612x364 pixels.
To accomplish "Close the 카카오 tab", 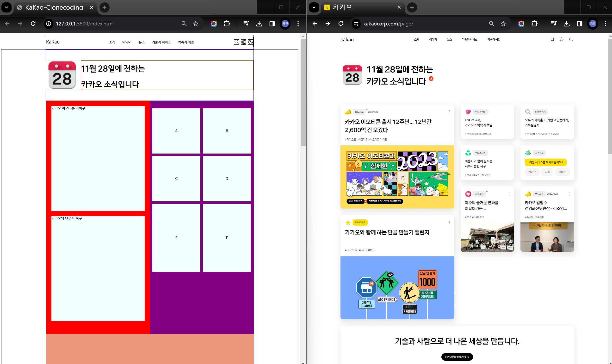I will [399, 7].
